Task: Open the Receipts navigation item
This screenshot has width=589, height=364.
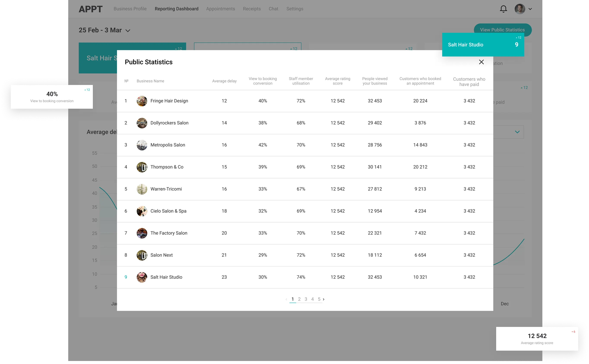Action: (x=252, y=9)
